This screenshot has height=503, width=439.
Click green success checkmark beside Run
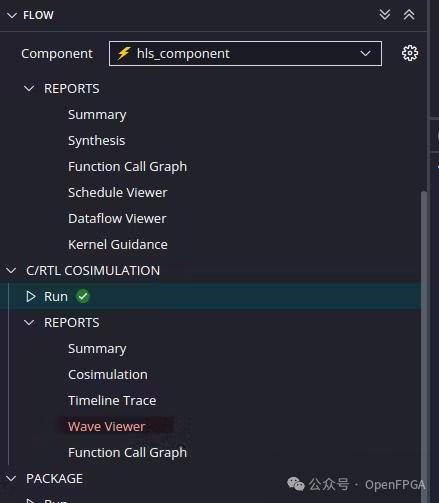click(83, 296)
